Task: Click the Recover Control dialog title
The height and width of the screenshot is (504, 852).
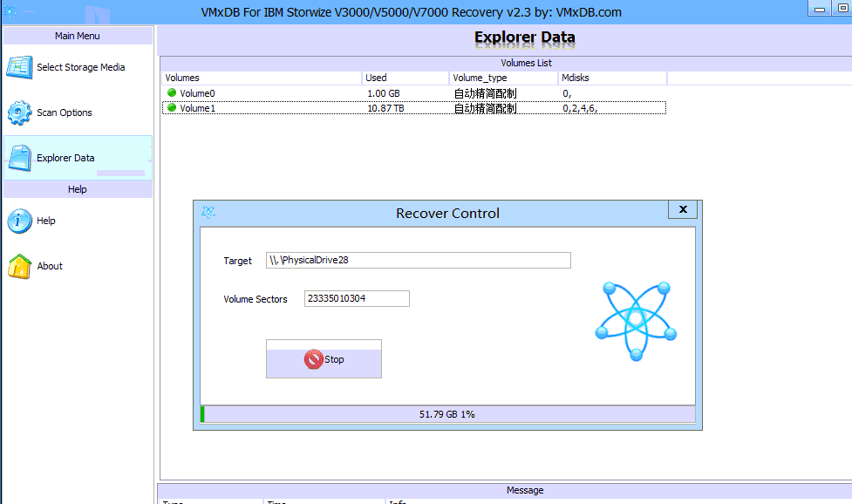Action: point(447,213)
